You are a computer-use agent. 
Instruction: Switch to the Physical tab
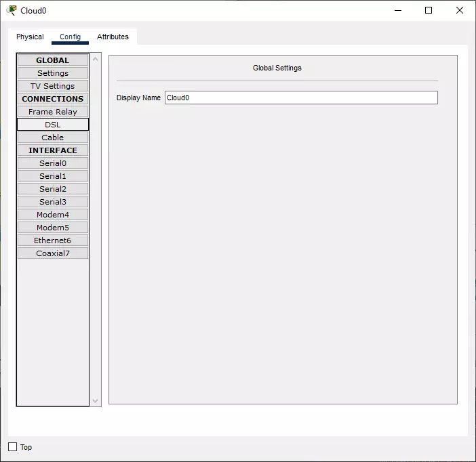[x=30, y=37]
